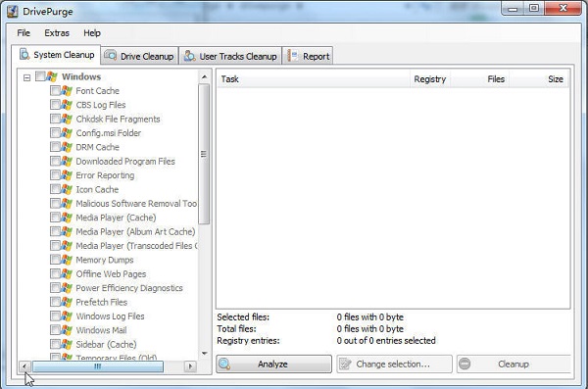
Task: Click the Windows flag icon beside Font Cache
Action: click(x=67, y=91)
